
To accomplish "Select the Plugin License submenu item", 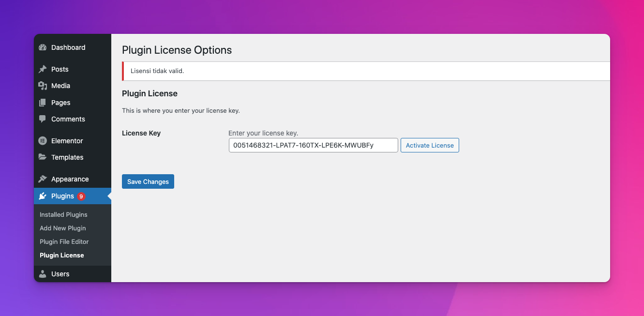I will (61, 255).
